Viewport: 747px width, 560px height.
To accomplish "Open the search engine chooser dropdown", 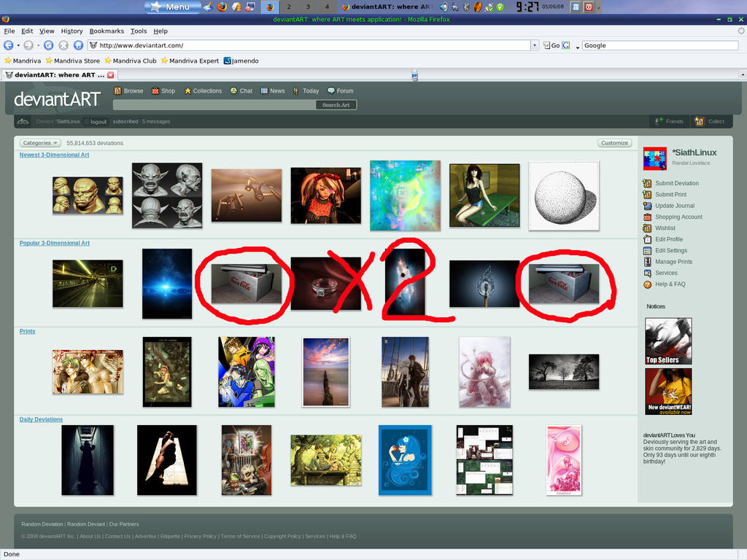I will [x=578, y=47].
